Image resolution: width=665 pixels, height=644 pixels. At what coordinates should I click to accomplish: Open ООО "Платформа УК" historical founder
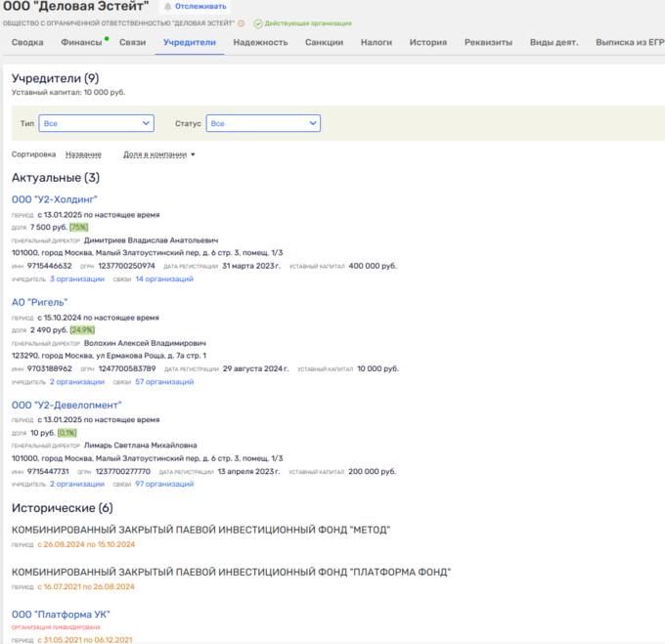(x=61, y=614)
